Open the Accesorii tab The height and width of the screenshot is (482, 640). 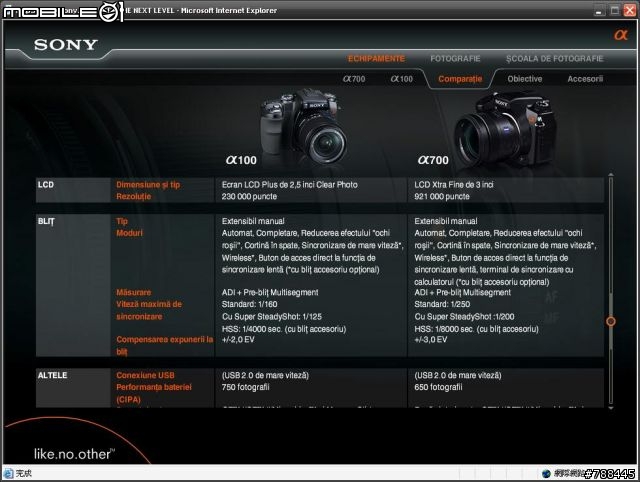(x=585, y=79)
